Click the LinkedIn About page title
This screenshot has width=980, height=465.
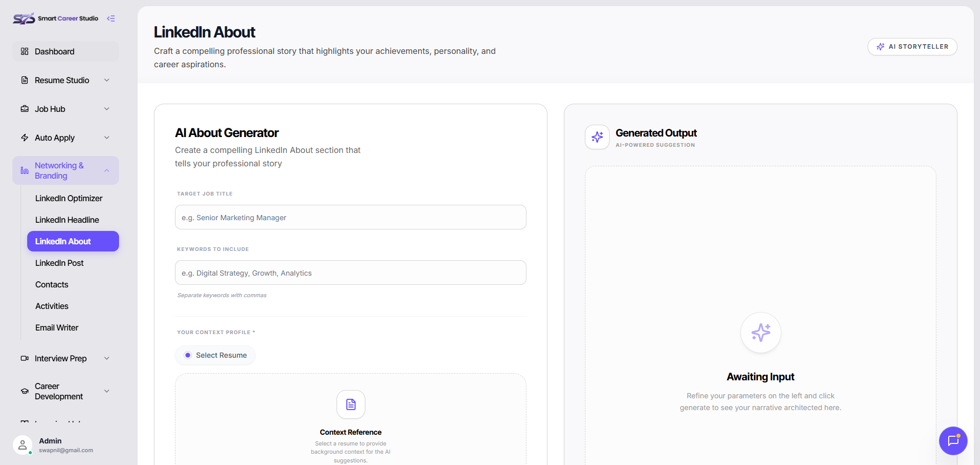(x=205, y=32)
